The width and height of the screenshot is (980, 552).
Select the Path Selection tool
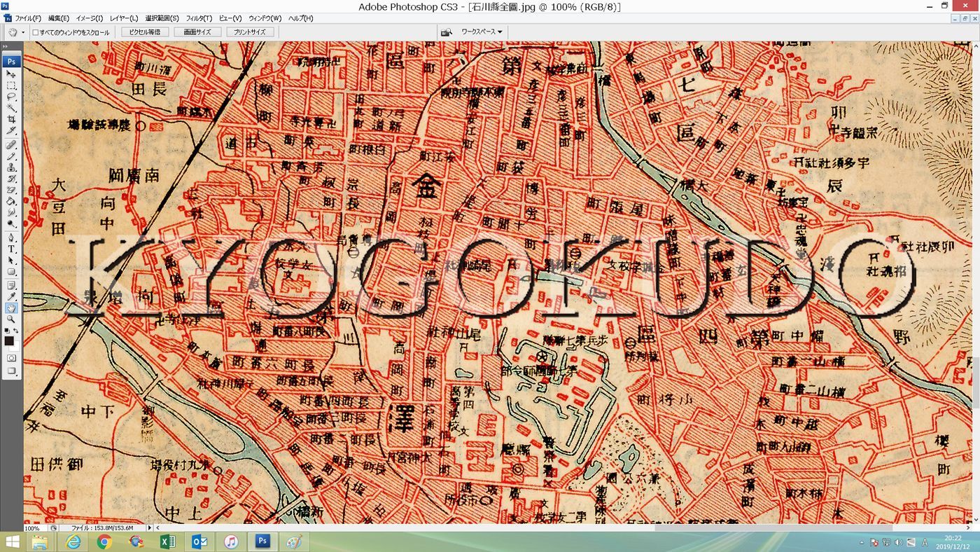point(11,260)
